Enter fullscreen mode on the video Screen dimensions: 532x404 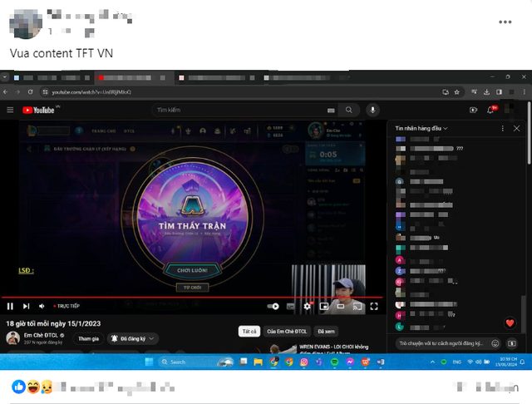tap(374, 306)
